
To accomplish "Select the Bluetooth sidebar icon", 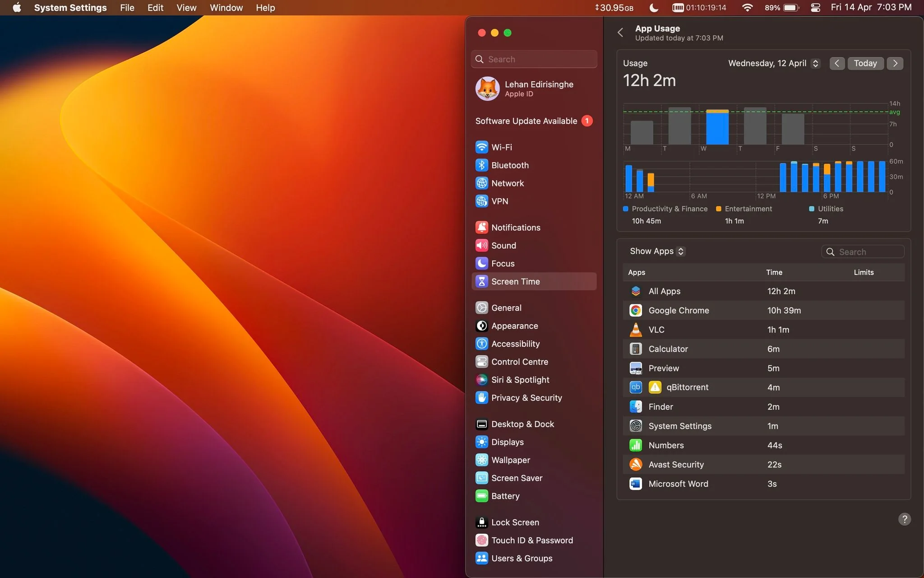I will point(482,165).
